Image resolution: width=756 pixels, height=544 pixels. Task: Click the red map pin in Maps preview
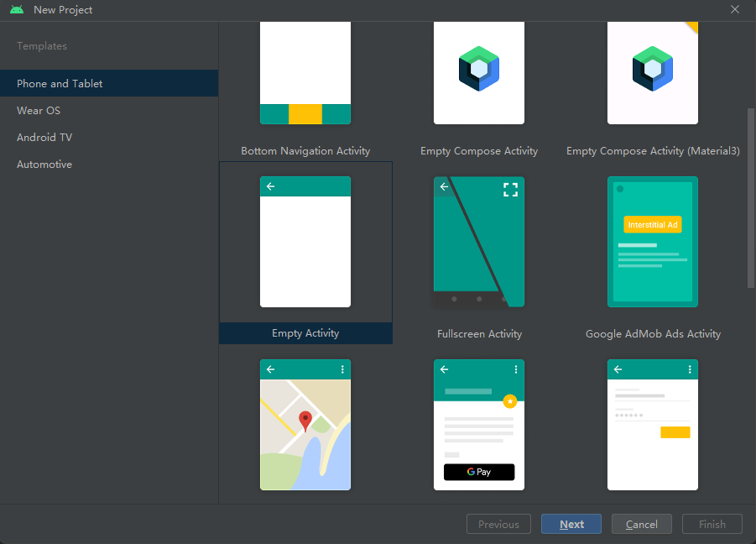tap(305, 421)
